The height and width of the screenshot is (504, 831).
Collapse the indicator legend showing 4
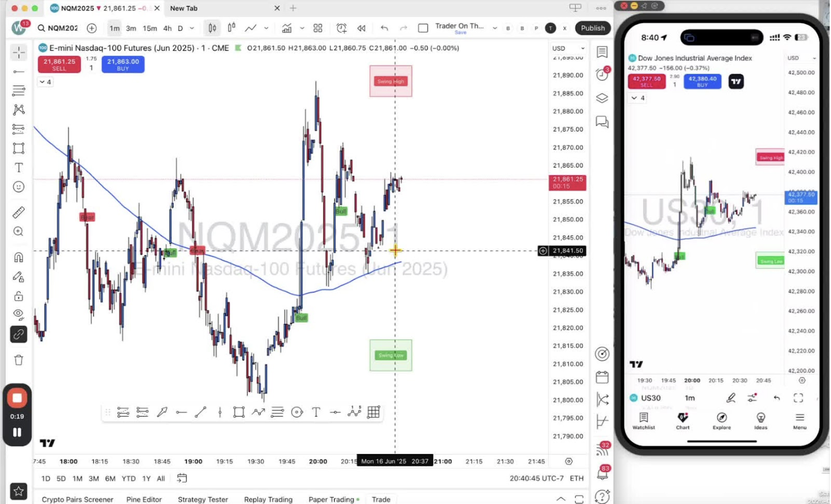[x=45, y=82]
